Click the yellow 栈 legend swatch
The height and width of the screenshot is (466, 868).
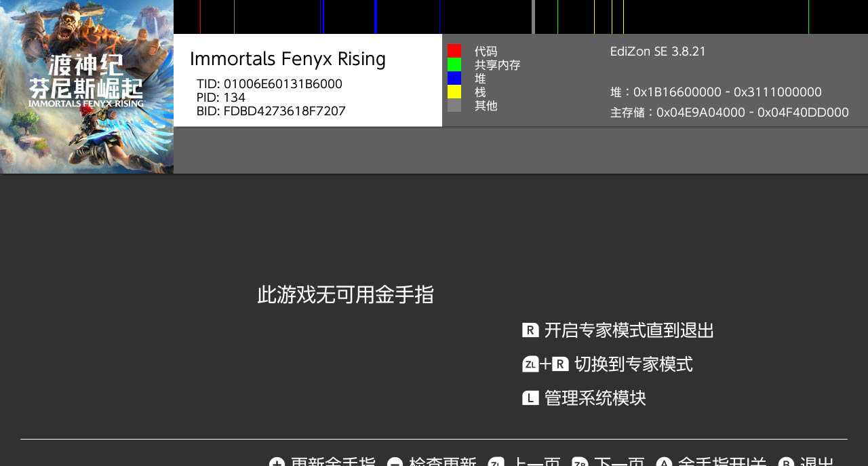454,92
